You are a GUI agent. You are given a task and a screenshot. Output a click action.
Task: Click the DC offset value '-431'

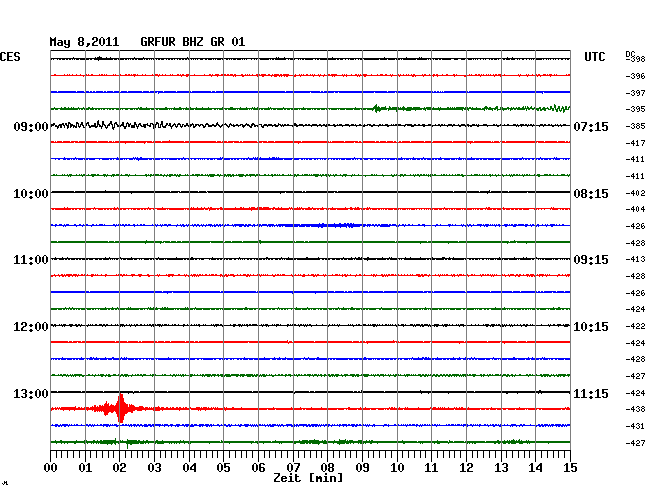(635, 426)
